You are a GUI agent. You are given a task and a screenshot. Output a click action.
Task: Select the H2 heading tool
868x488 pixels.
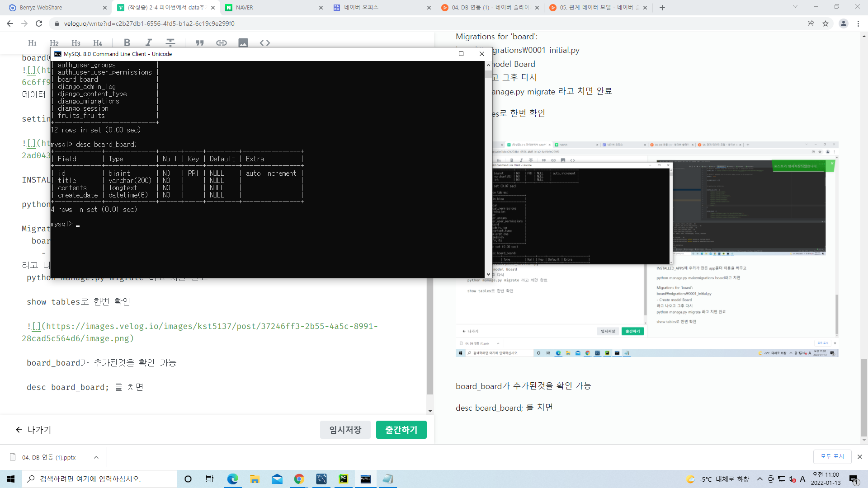click(x=54, y=43)
